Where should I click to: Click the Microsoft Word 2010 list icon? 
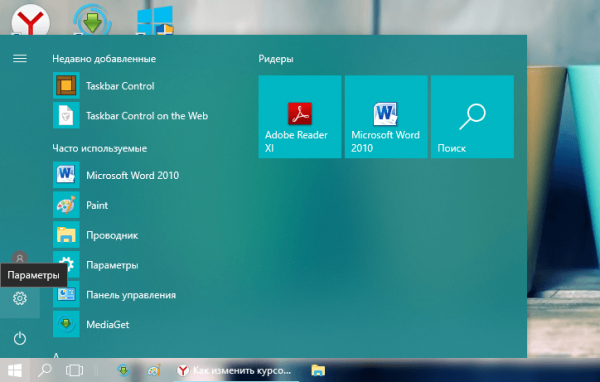pos(66,175)
